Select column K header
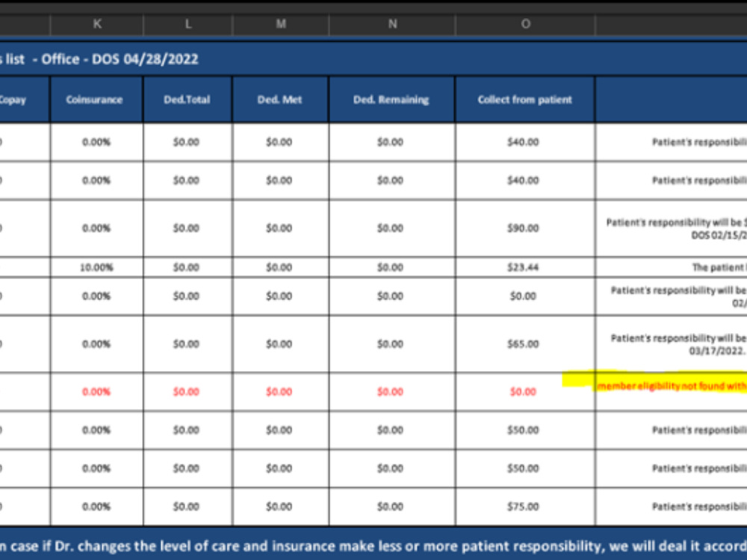The height and width of the screenshot is (560, 747). coord(96,25)
